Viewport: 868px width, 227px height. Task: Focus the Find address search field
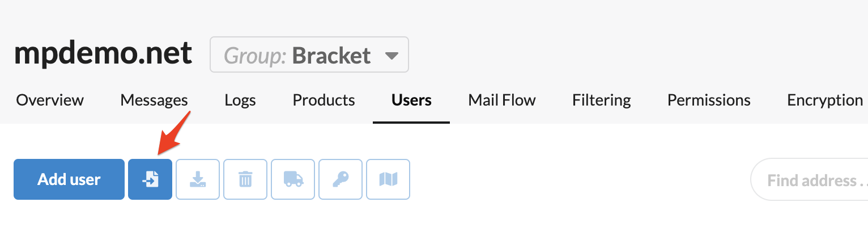(809, 180)
